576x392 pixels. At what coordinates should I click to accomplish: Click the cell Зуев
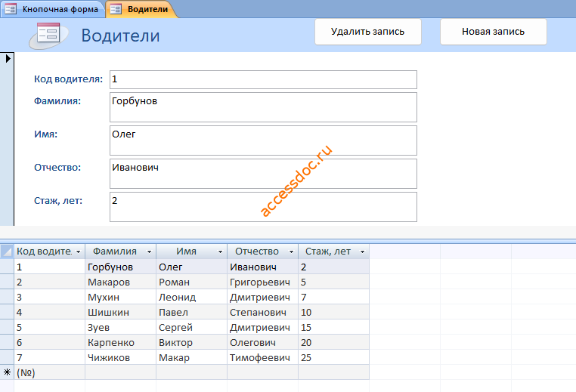point(120,327)
